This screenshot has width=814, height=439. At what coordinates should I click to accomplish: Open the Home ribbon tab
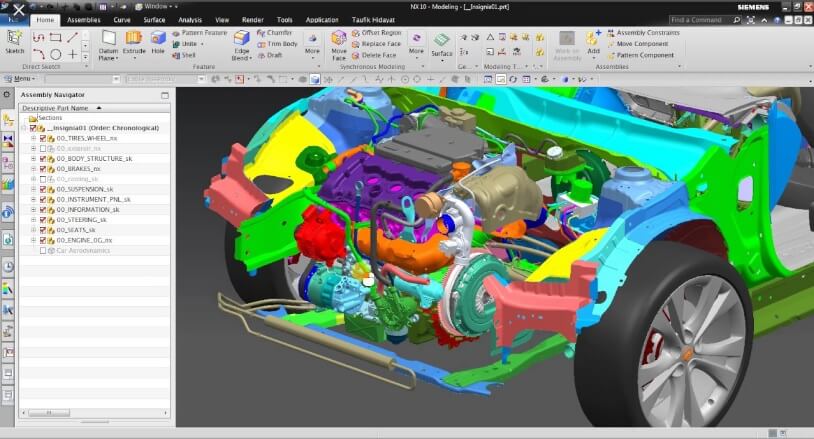45,20
